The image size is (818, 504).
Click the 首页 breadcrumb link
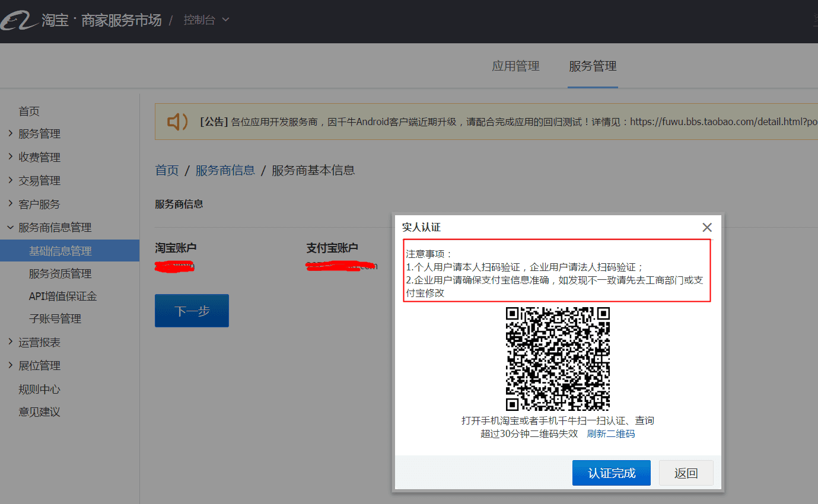click(167, 170)
